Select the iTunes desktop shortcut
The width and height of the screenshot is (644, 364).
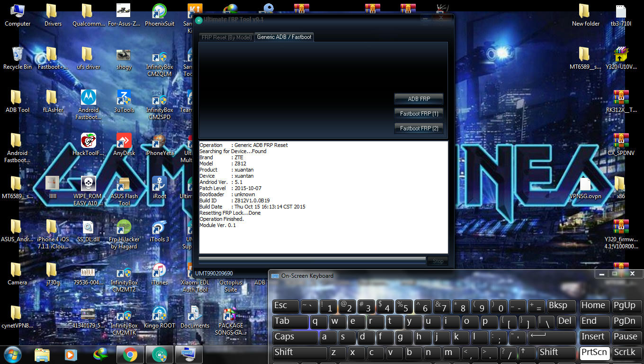[160, 274]
